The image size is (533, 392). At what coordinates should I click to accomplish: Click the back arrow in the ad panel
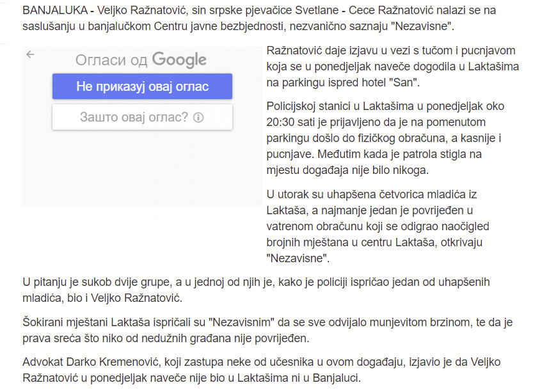[30, 54]
